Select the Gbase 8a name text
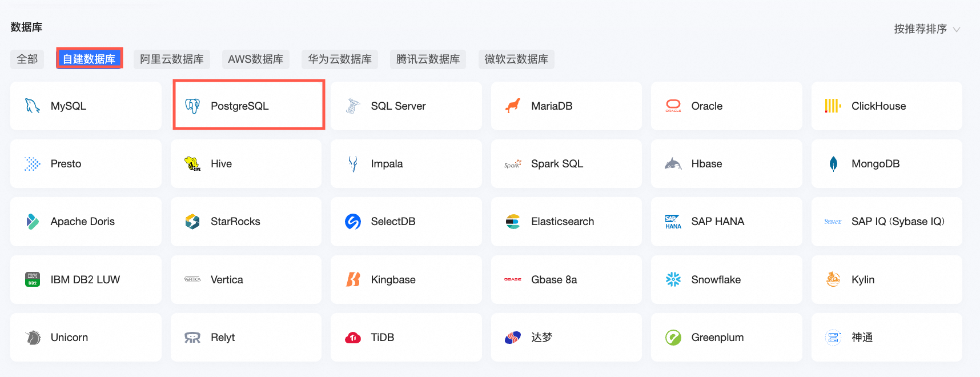 coord(555,279)
